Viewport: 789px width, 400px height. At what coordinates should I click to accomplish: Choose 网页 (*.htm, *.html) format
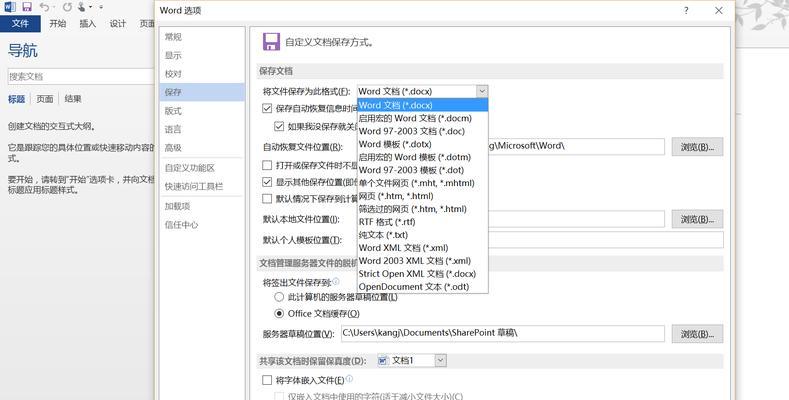[x=423, y=196]
